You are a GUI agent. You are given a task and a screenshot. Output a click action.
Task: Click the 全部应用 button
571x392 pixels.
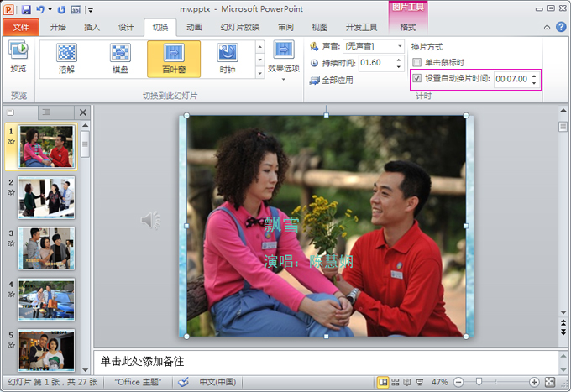(x=331, y=80)
